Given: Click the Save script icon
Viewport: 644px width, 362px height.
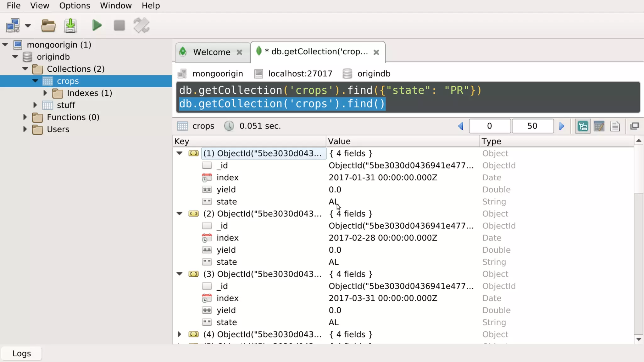Looking at the screenshot, I should [x=70, y=25].
